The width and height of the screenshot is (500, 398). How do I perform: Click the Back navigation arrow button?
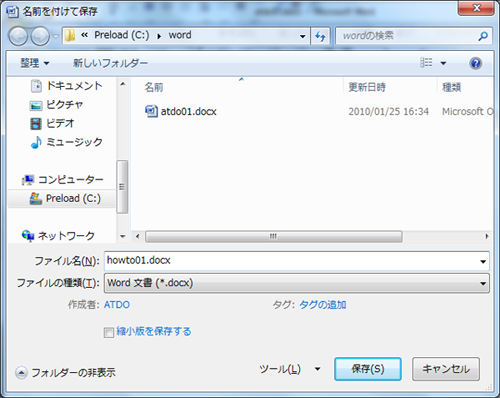18,36
